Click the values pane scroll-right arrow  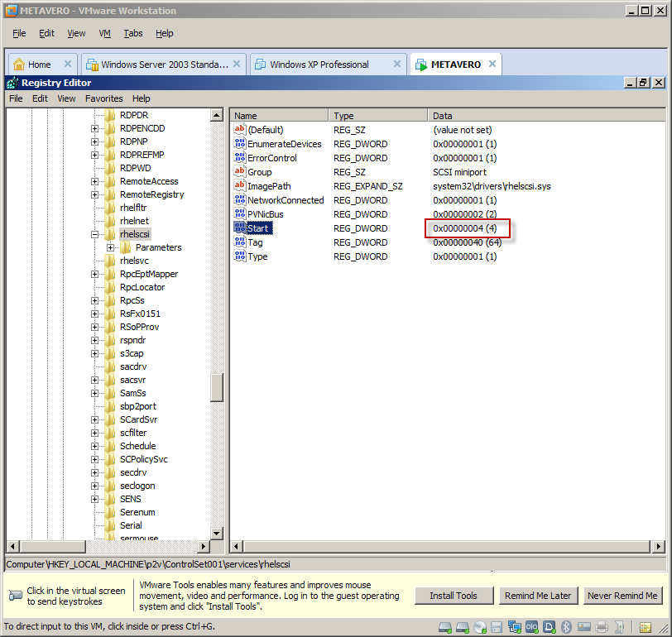point(658,546)
